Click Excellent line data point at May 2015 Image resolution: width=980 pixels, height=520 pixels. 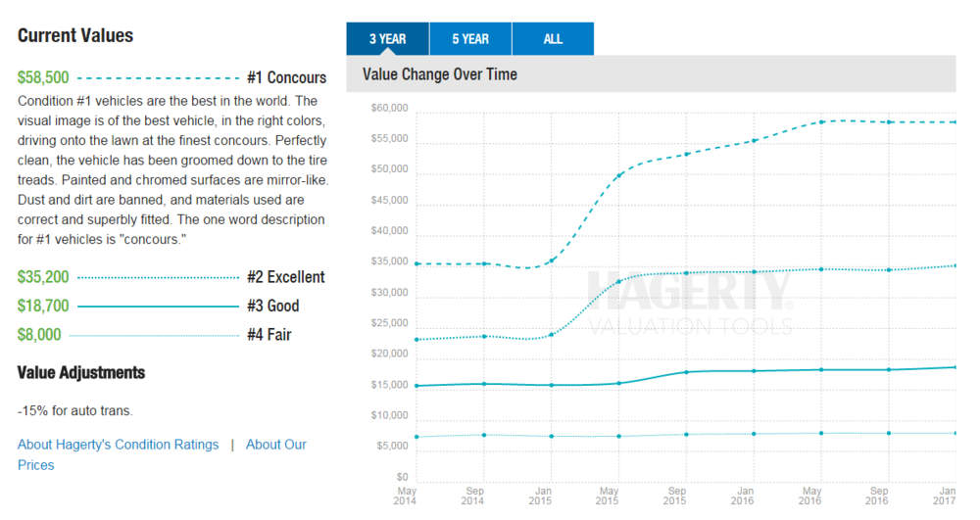618,282
